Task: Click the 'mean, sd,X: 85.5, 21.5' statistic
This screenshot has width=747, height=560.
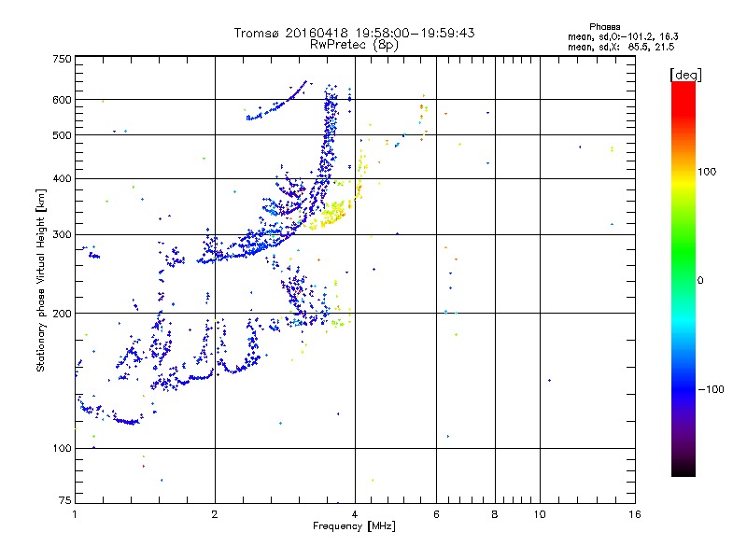Action: [x=621, y=47]
